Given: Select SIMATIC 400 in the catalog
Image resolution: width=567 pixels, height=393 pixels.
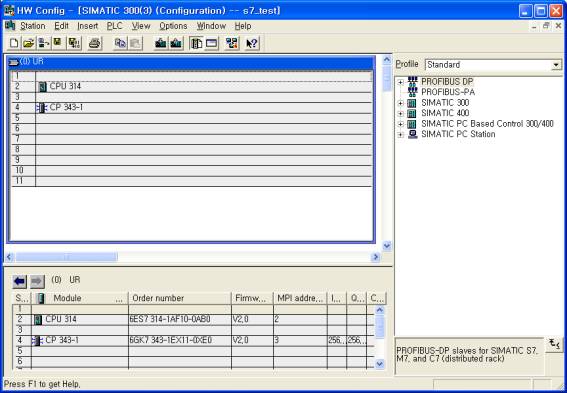Looking at the screenshot, I should pyautogui.click(x=445, y=113).
